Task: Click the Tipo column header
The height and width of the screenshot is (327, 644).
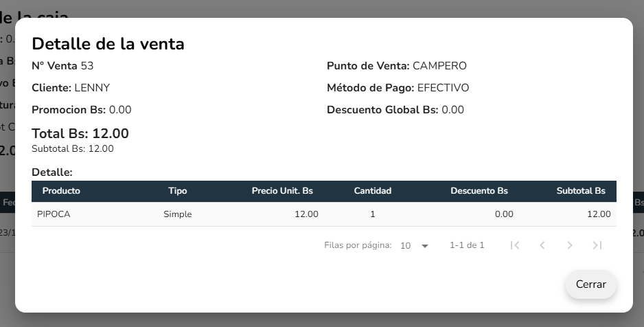Action: (177, 191)
